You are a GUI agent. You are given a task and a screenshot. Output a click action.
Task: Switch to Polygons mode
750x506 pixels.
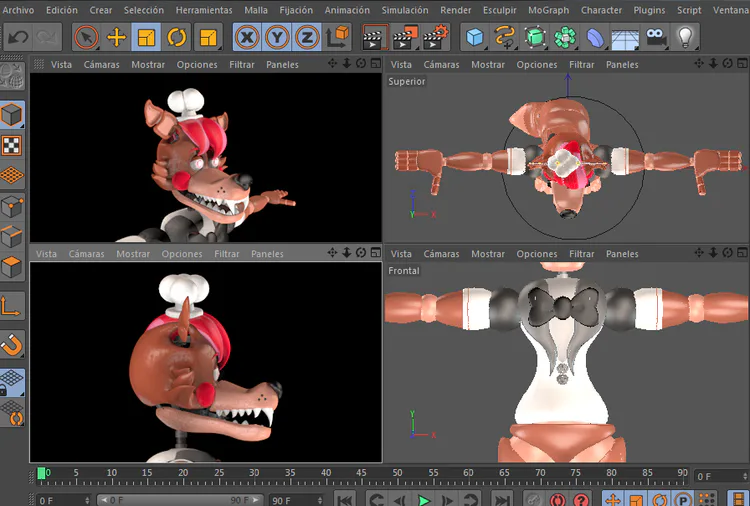click(11, 267)
